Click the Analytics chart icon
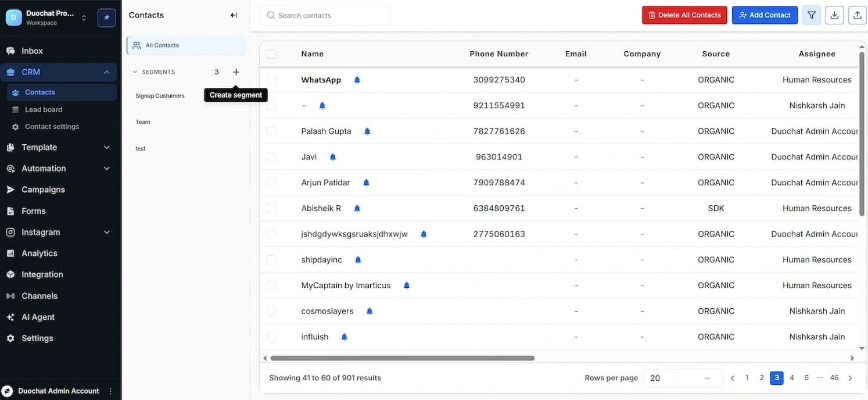This screenshot has height=400, width=868. [x=10, y=253]
